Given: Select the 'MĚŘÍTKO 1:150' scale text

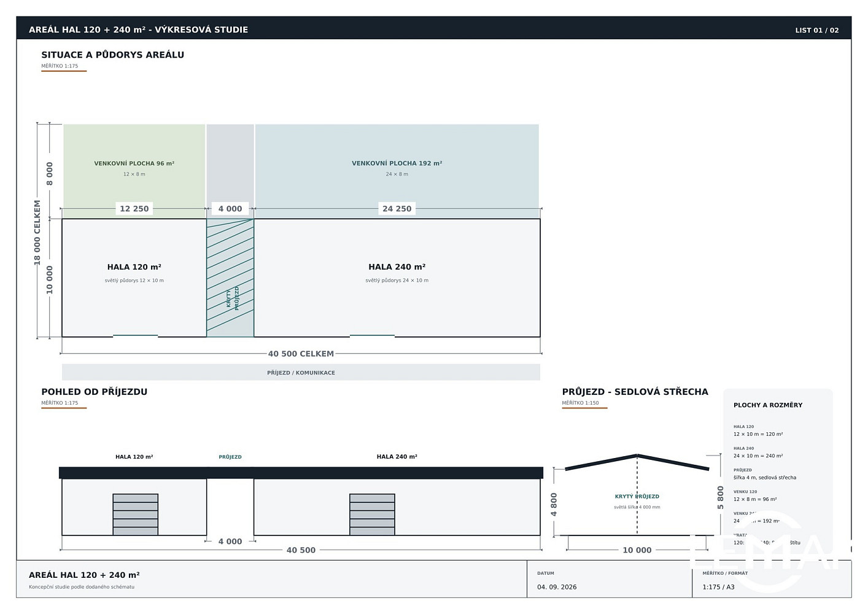Looking at the screenshot, I should [580, 403].
